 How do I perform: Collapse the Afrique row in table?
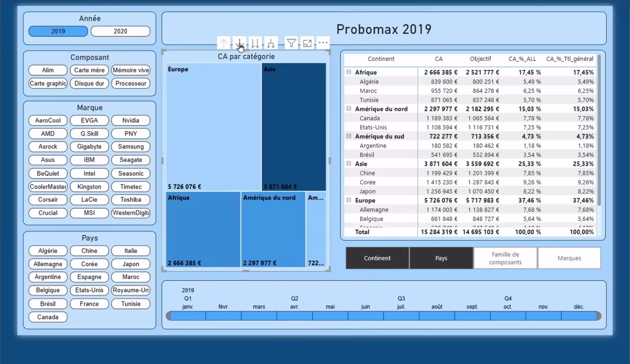[x=349, y=72]
